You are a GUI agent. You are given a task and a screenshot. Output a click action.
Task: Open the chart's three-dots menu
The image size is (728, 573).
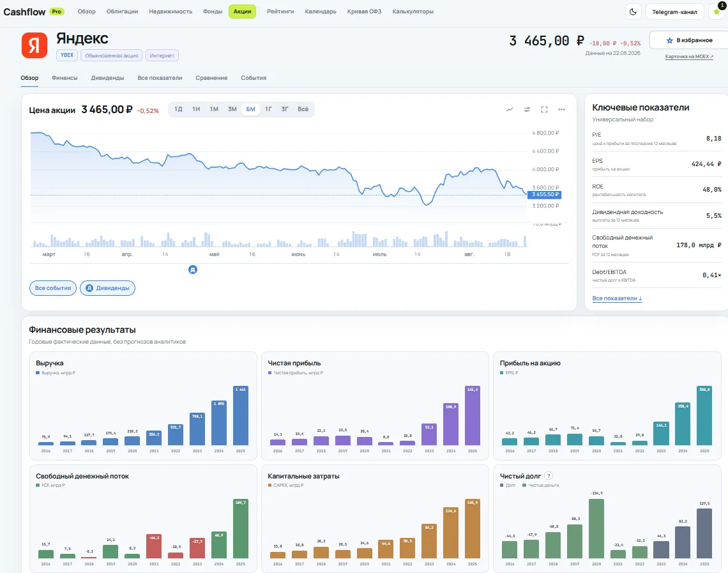(561, 110)
